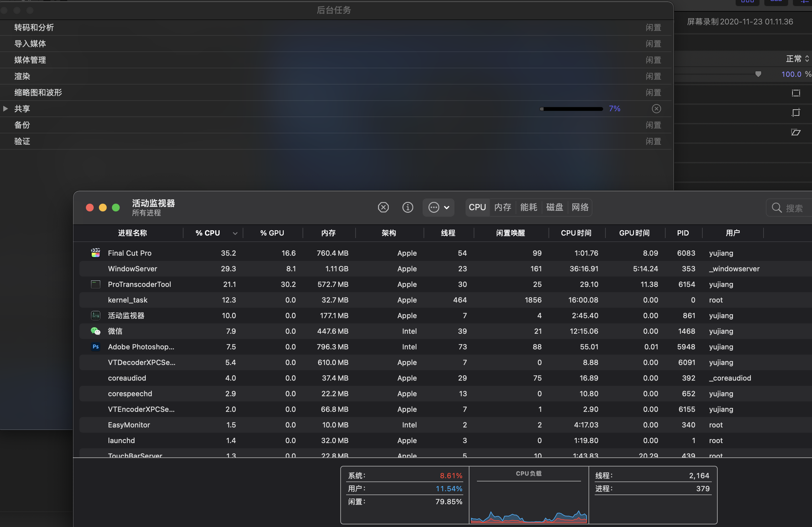Sort by the PID column header

pos(683,233)
